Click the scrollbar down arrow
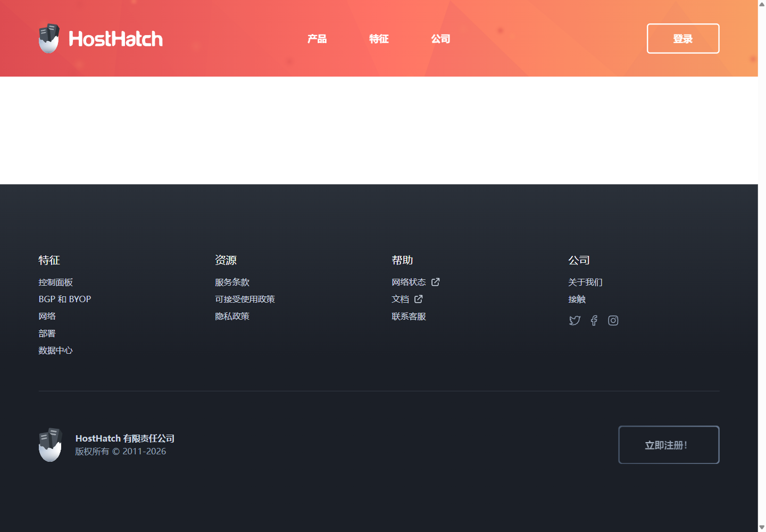This screenshot has height=532, width=766. 762,528
